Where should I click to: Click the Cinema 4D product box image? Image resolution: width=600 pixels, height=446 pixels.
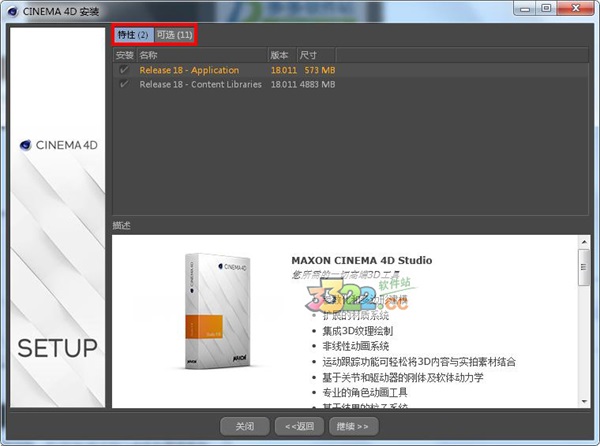(x=217, y=311)
